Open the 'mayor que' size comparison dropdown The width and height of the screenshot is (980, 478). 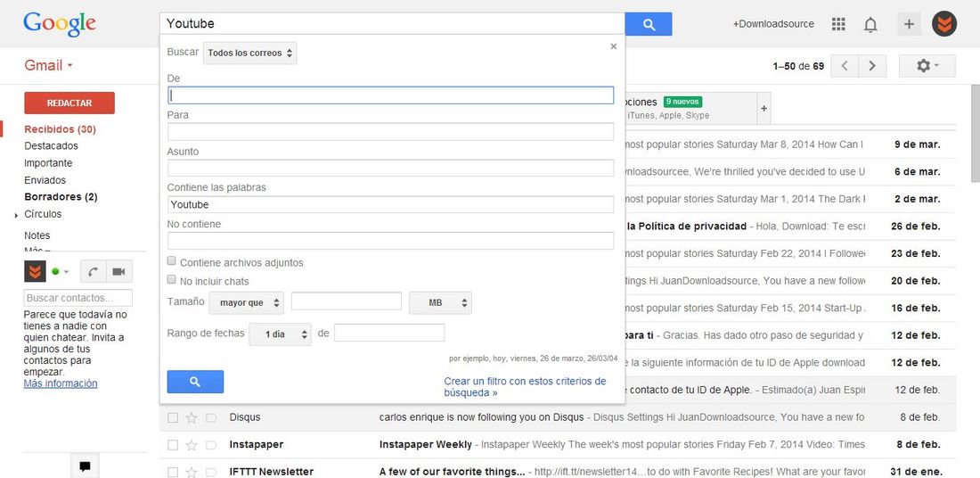246,303
